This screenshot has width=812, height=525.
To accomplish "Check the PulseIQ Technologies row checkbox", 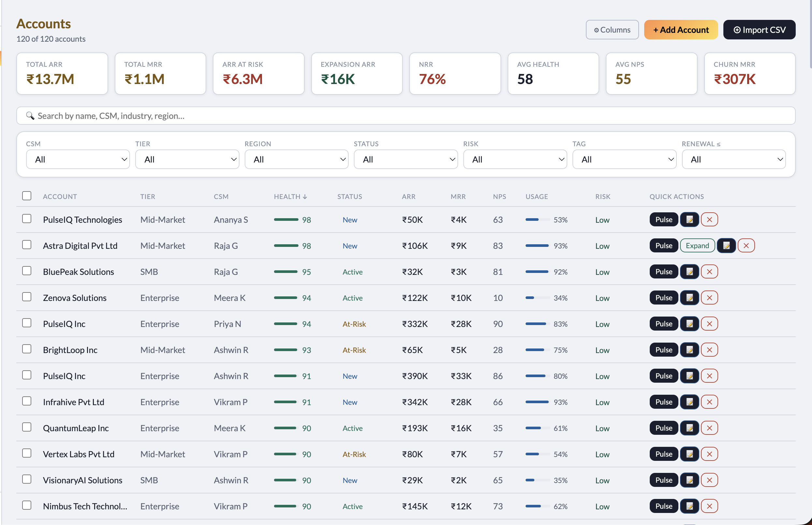I will click(27, 219).
